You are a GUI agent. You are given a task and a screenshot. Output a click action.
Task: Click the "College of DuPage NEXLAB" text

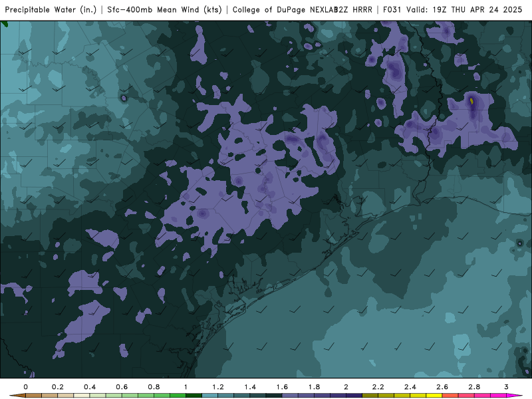pyautogui.click(x=285, y=10)
